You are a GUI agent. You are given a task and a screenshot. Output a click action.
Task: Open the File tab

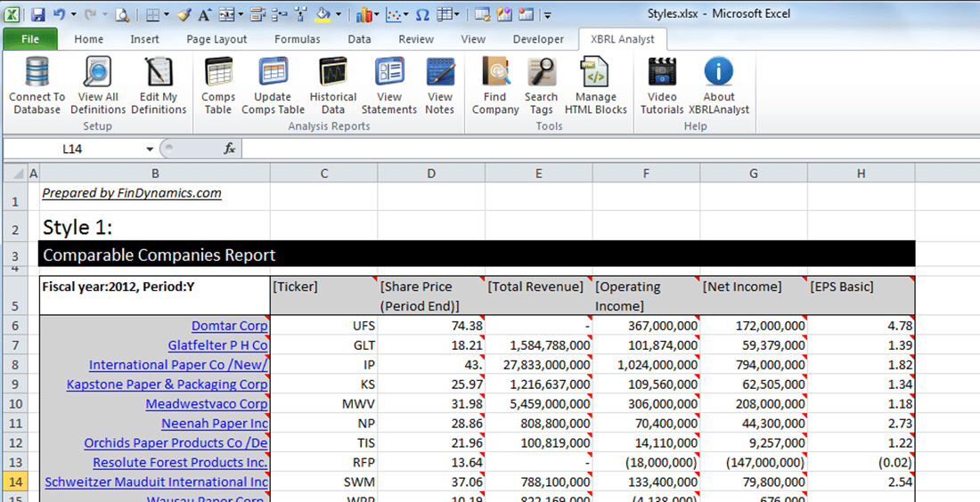29,39
